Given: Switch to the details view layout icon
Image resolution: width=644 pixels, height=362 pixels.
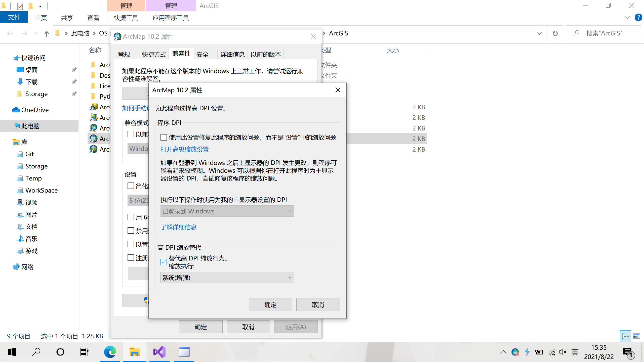Looking at the screenshot, I should pyautogui.click(x=626, y=336).
